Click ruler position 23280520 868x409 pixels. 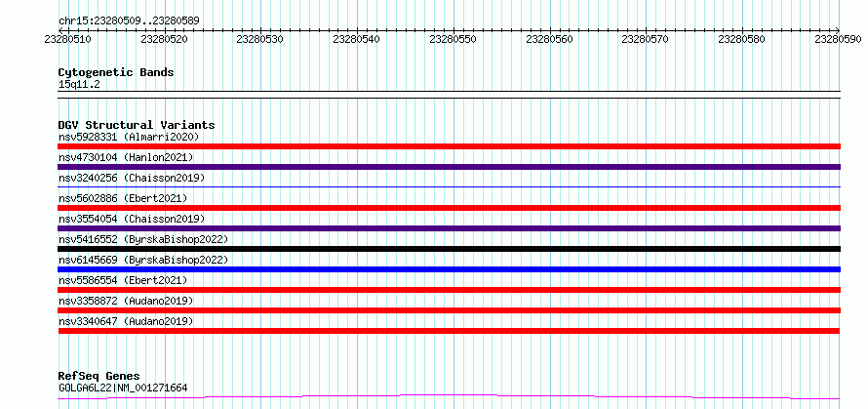click(x=164, y=39)
